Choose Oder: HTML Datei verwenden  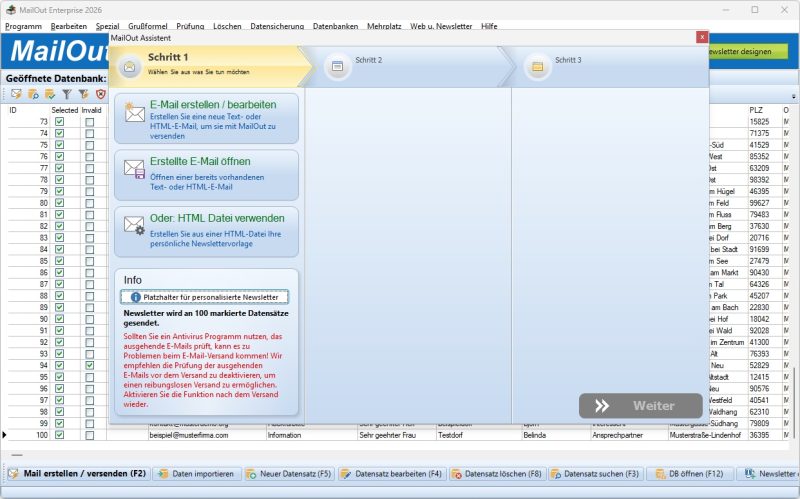tap(206, 232)
